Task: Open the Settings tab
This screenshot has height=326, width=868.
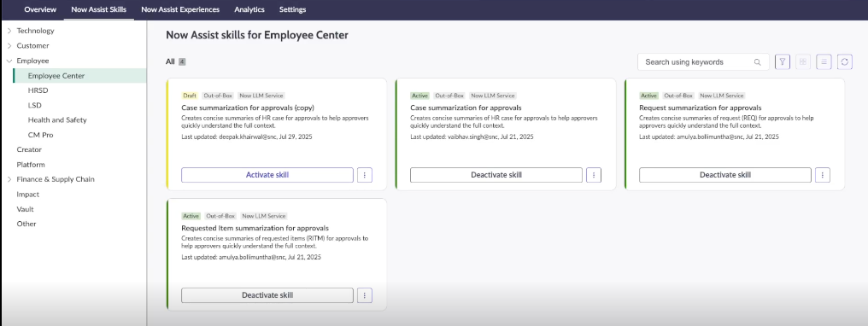Action: 292,9
